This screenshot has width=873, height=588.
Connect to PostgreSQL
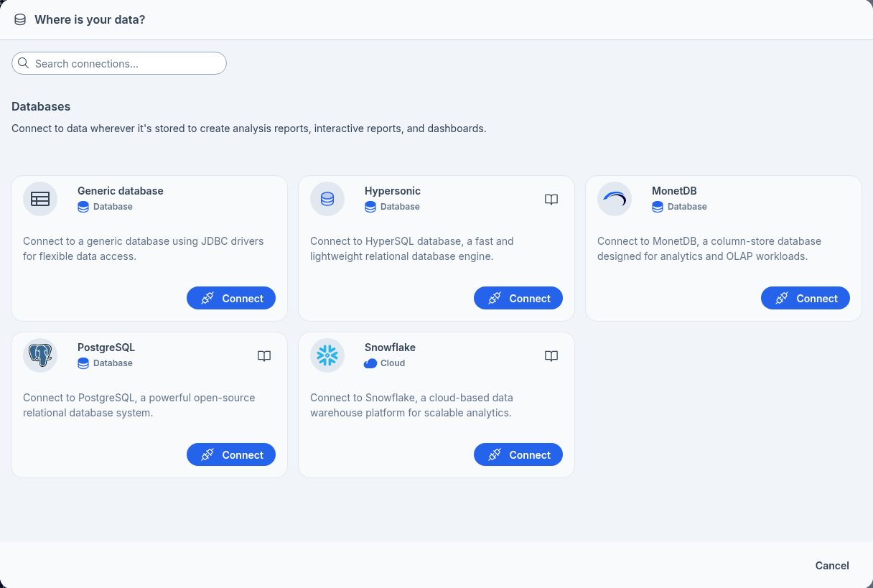tap(231, 455)
